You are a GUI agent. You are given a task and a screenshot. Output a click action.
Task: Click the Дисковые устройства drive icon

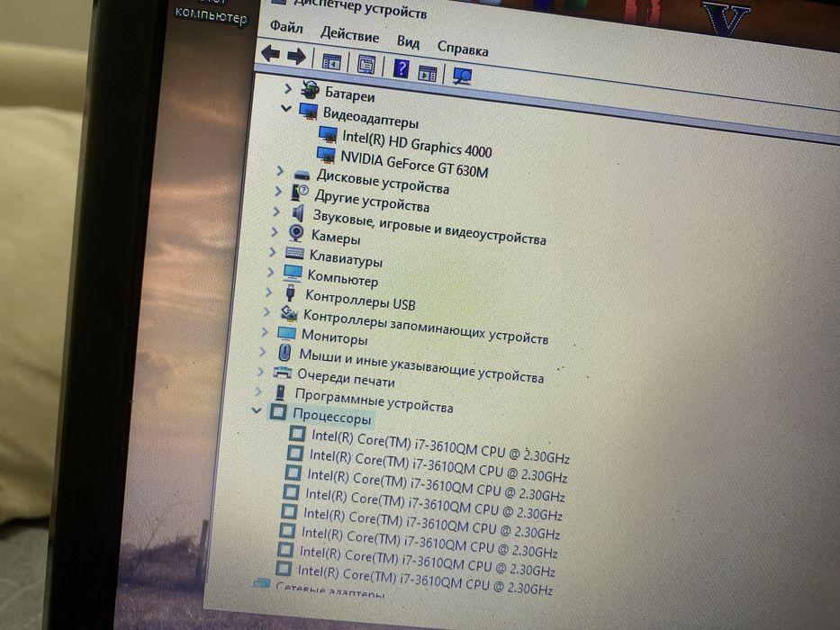click(x=302, y=174)
